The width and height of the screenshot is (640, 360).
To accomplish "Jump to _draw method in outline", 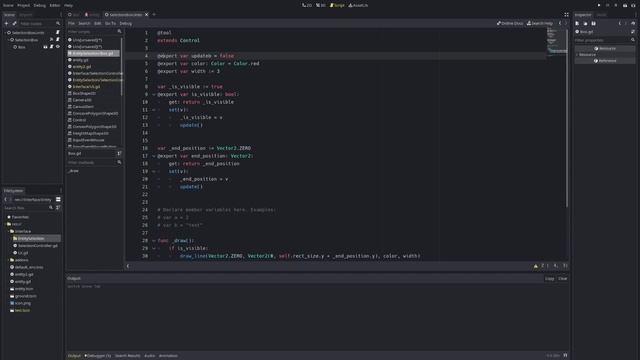I will pyautogui.click(x=73, y=171).
